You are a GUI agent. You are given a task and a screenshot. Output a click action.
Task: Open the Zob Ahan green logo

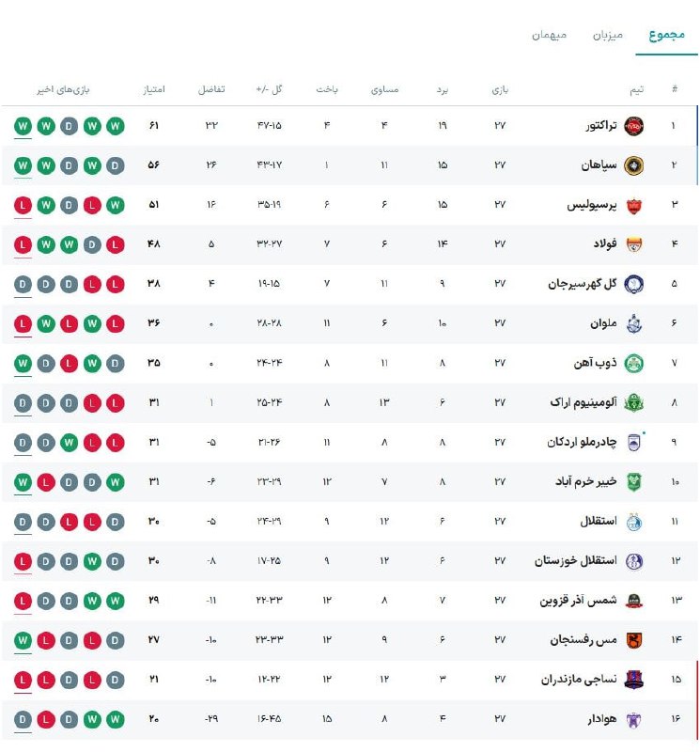634,363
